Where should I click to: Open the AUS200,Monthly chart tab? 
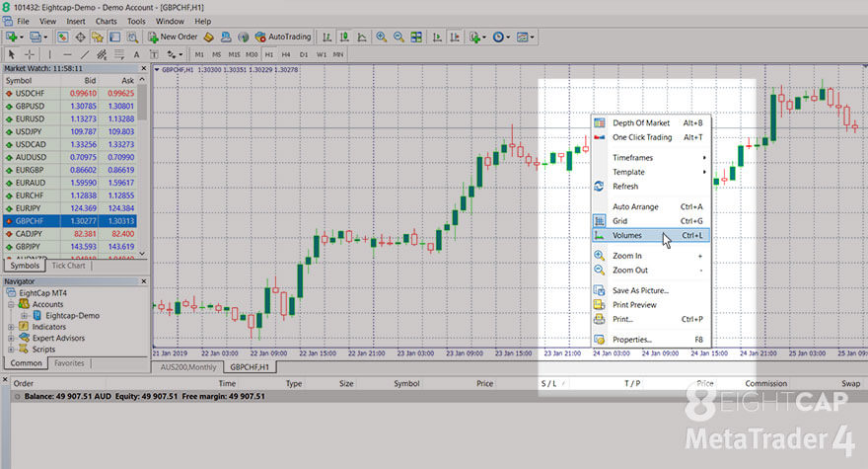pos(188,367)
